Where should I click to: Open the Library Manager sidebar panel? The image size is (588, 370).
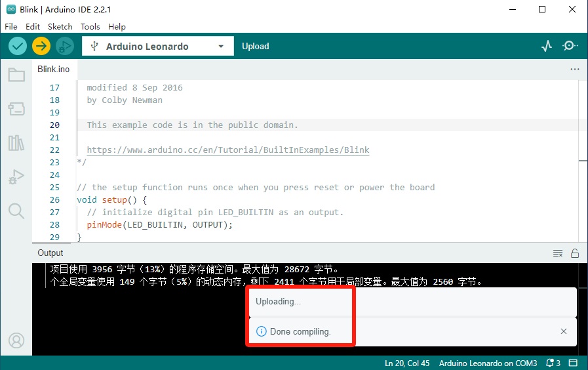pos(16,142)
